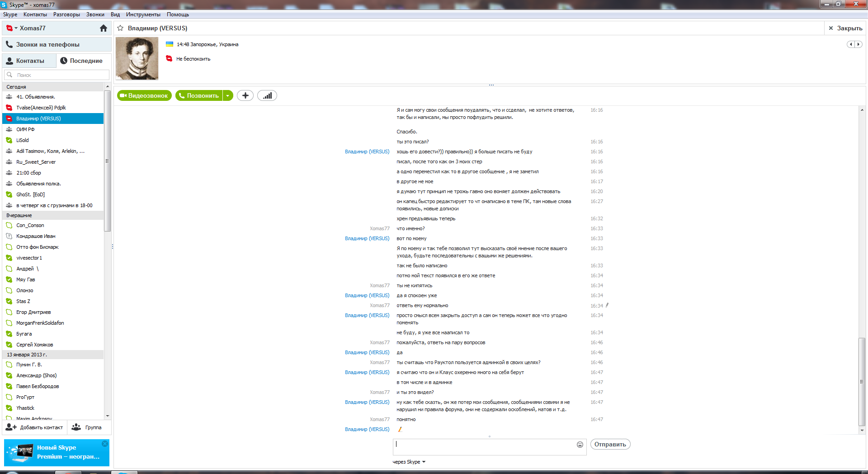Select Егор Дмитриев contact
The height and width of the screenshot is (474, 868).
point(53,312)
